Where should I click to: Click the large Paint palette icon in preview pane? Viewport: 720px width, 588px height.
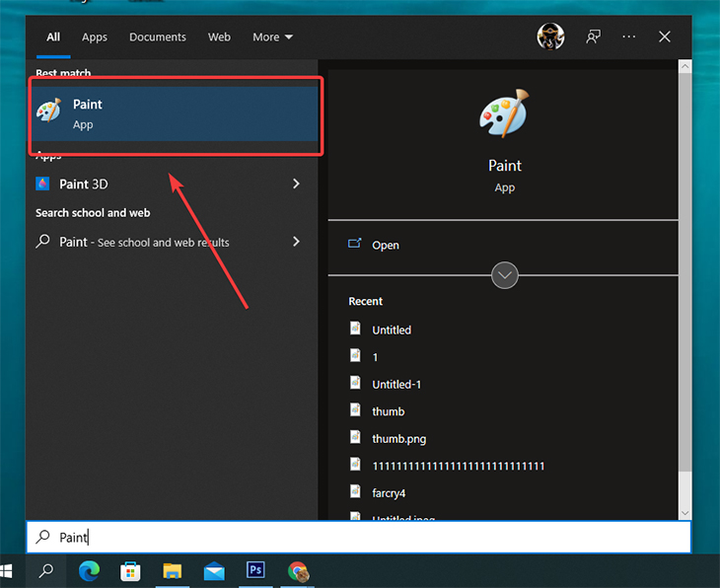pos(504,113)
